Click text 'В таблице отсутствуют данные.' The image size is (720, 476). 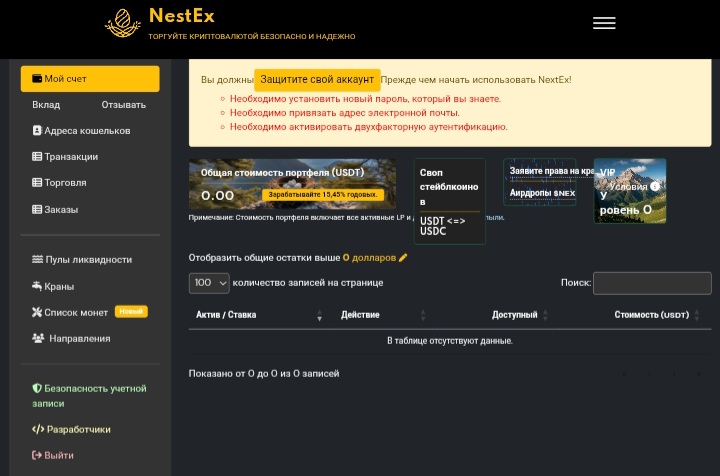[450, 341]
